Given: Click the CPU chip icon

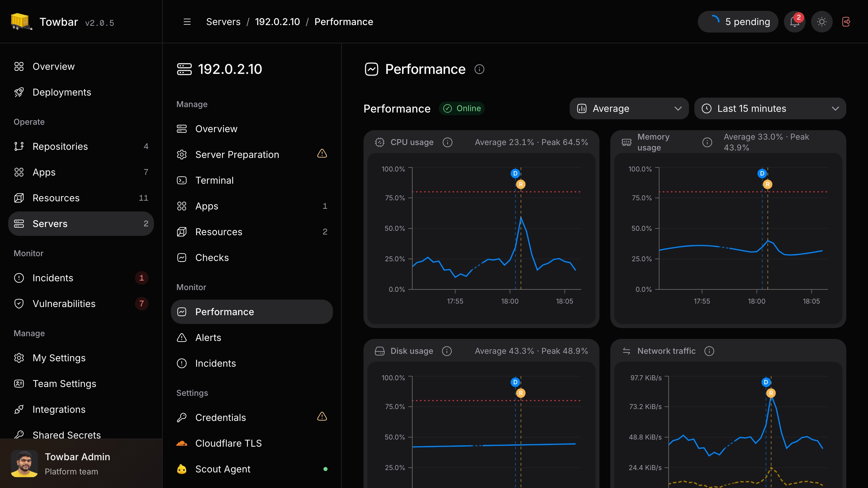Looking at the screenshot, I should 380,142.
